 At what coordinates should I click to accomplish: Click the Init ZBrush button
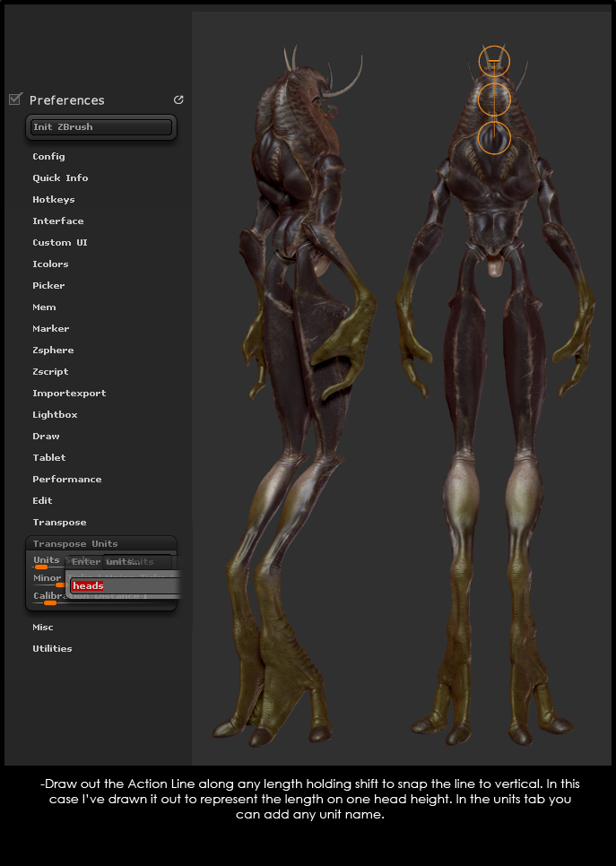tap(101, 127)
